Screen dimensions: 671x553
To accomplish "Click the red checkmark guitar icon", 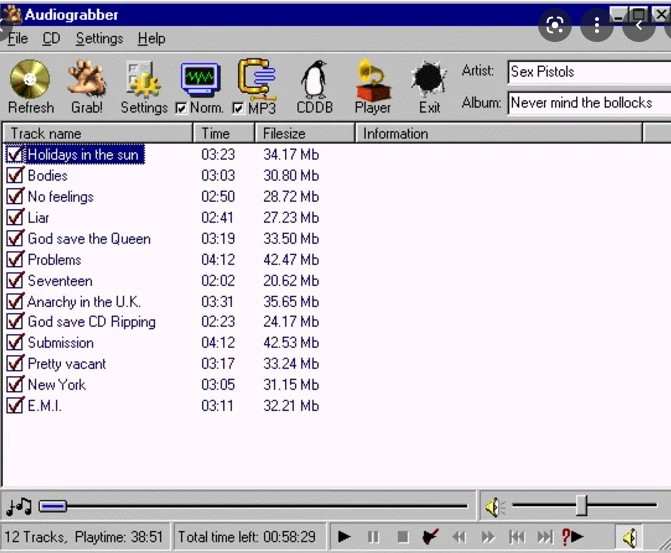I will click(x=431, y=536).
